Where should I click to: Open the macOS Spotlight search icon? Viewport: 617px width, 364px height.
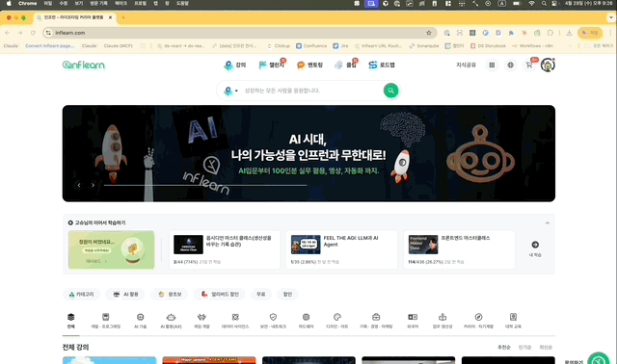[544, 3]
